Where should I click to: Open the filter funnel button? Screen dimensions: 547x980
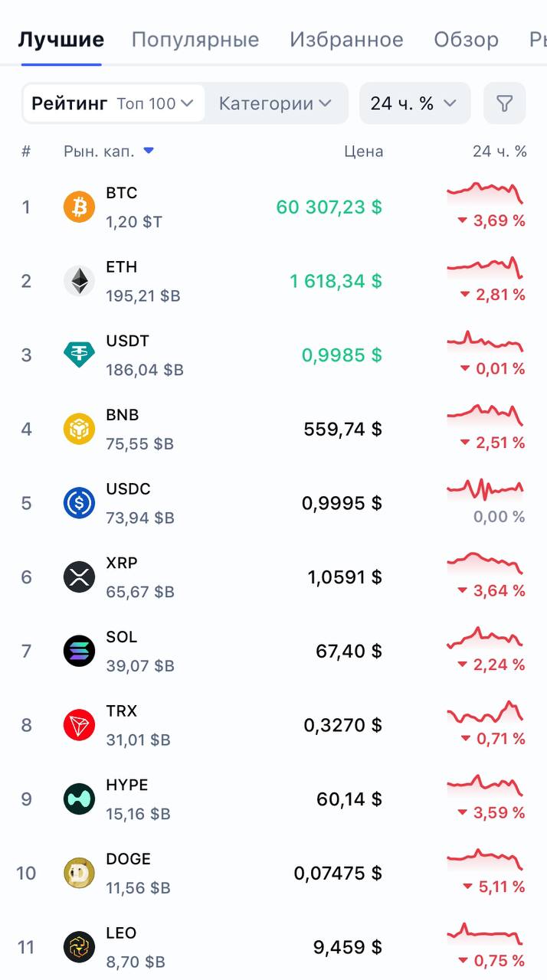coord(504,103)
